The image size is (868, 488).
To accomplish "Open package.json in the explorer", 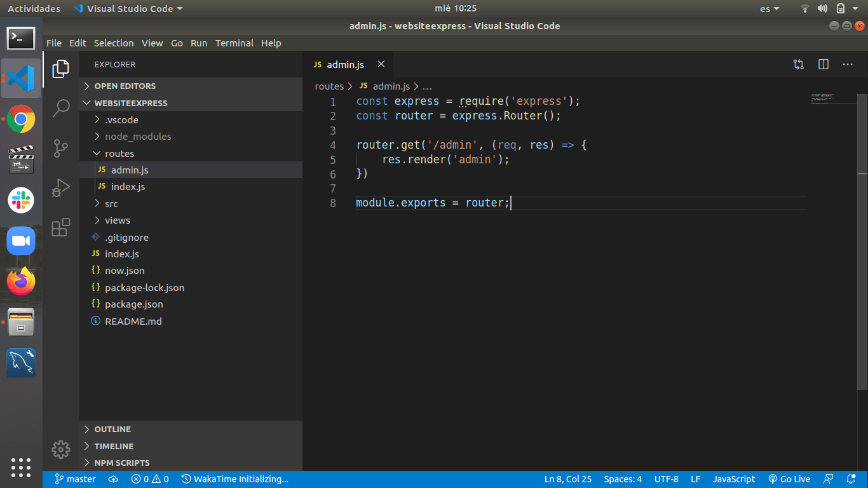I will click(x=191, y=304).
